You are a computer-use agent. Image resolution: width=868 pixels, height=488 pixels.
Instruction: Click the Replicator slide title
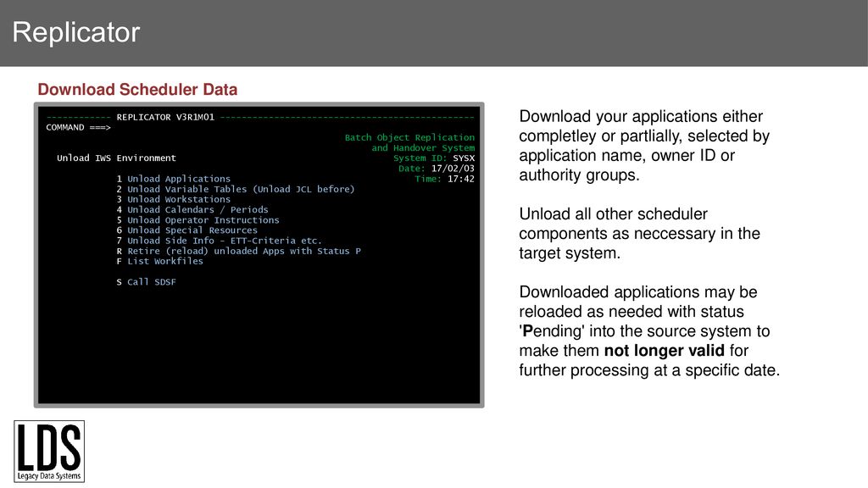[x=75, y=32]
